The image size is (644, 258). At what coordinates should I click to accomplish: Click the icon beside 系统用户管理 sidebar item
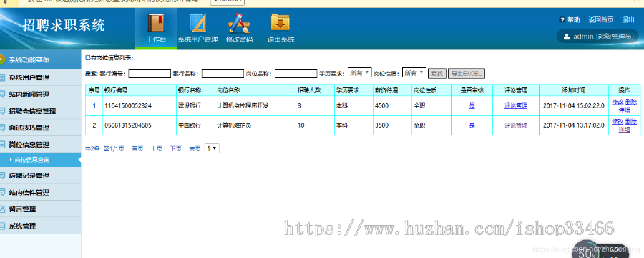tap(2, 77)
